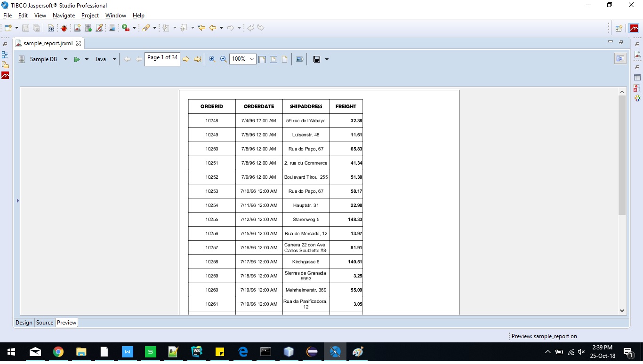The height and width of the screenshot is (364, 643).
Task: Select the Zoom Out magnifier in preview toolbar
Action: click(x=223, y=59)
